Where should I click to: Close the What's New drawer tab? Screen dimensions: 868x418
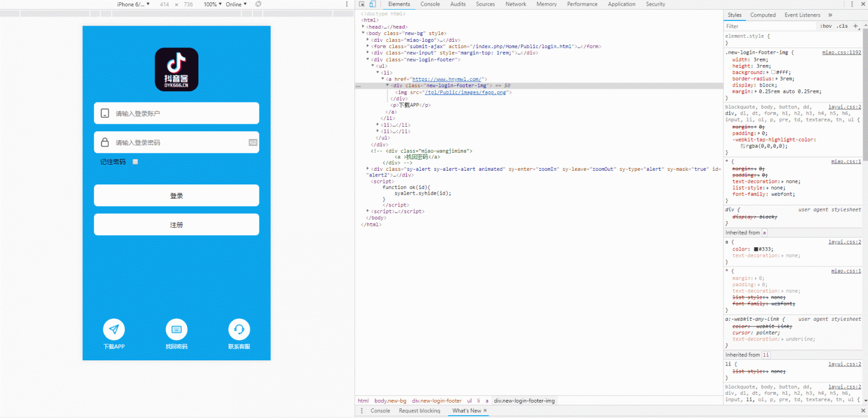coord(485,411)
